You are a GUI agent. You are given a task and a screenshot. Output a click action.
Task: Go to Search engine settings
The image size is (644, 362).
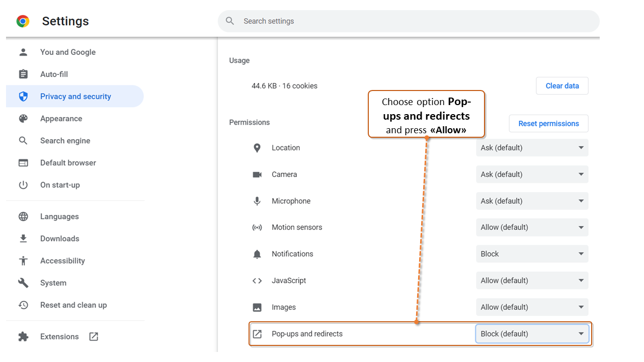coord(65,141)
